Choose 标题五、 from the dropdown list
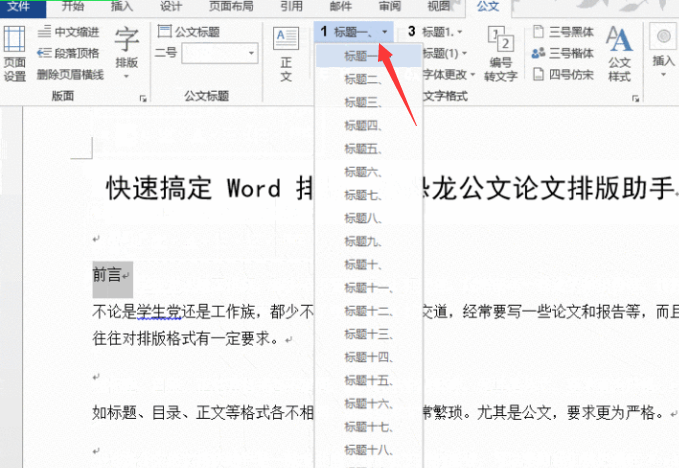 coord(369,149)
